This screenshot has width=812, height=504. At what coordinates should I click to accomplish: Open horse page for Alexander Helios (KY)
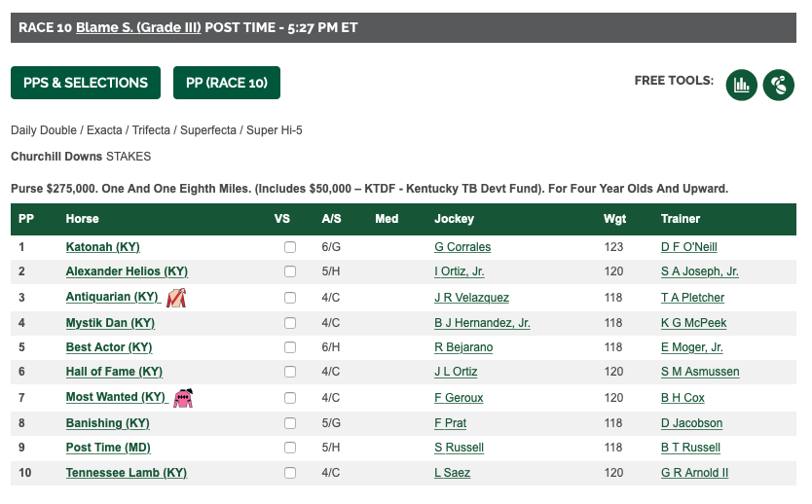point(127,271)
